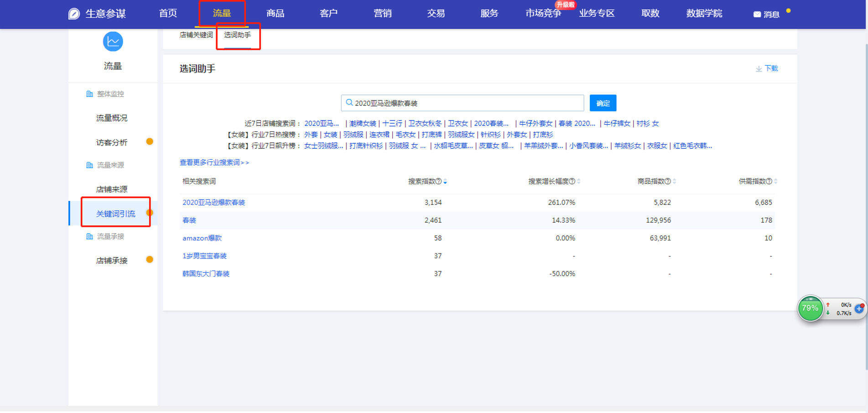Sort by 供需指数 column arrow
Viewport: 868px width, 413px height.
(x=776, y=182)
